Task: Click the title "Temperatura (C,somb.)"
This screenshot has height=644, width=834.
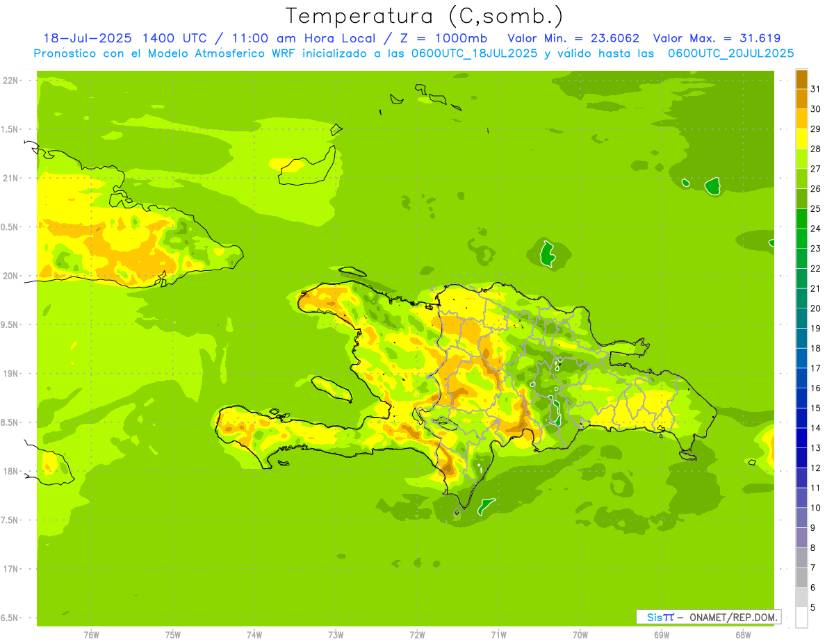Action: (x=425, y=16)
